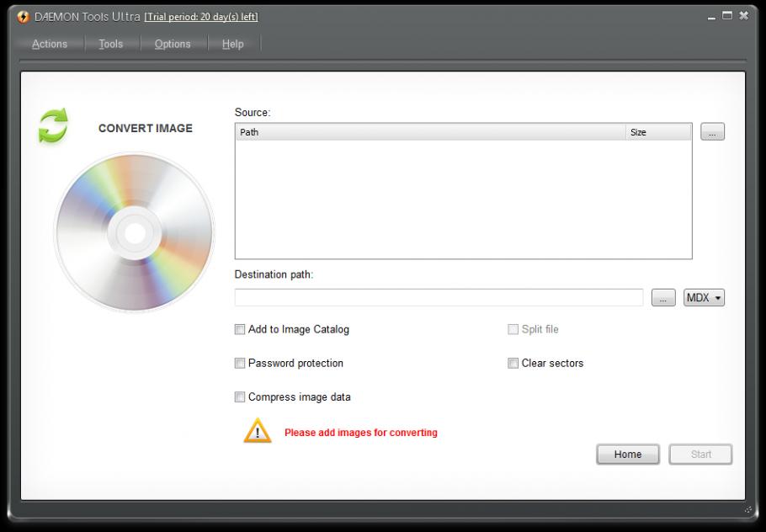Click the Size column header
The image size is (766, 532).
[658, 132]
